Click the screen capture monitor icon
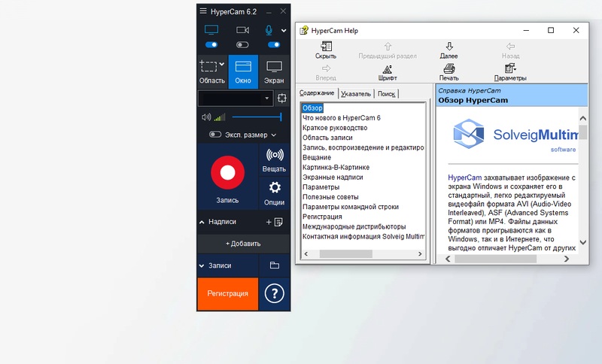Viewport: 602px width, 364px height. [x=211, y=30]
